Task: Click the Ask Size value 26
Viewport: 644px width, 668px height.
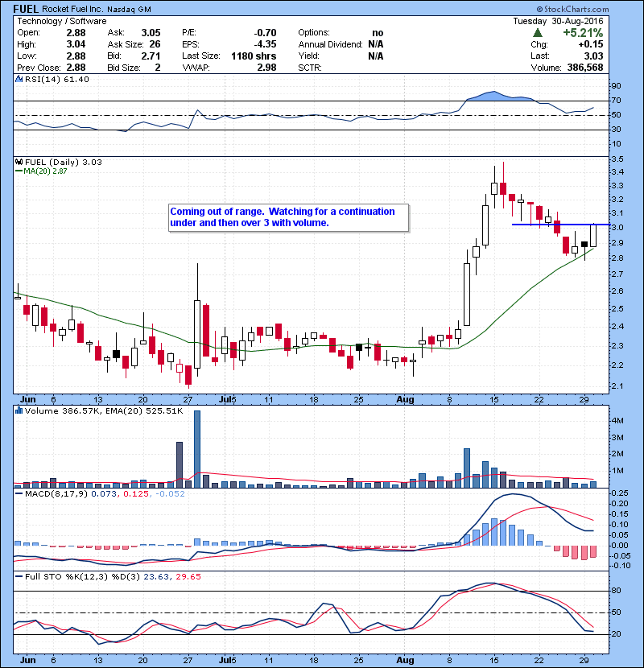Action: (155, 44)
